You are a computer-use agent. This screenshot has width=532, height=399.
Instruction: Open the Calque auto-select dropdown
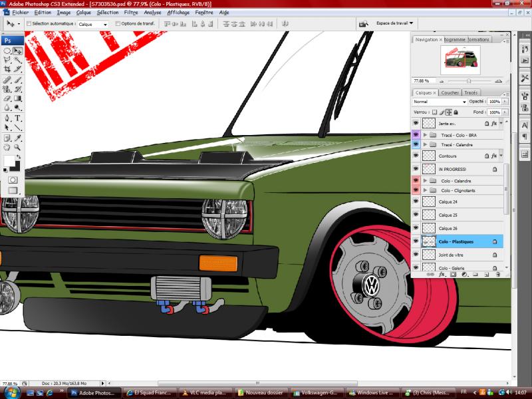[92, 24]
